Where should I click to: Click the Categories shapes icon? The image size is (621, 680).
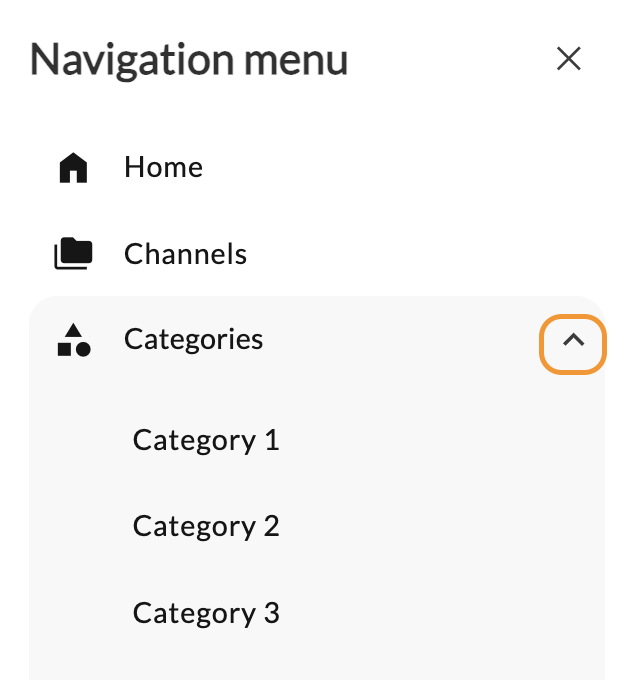(74, 340)
